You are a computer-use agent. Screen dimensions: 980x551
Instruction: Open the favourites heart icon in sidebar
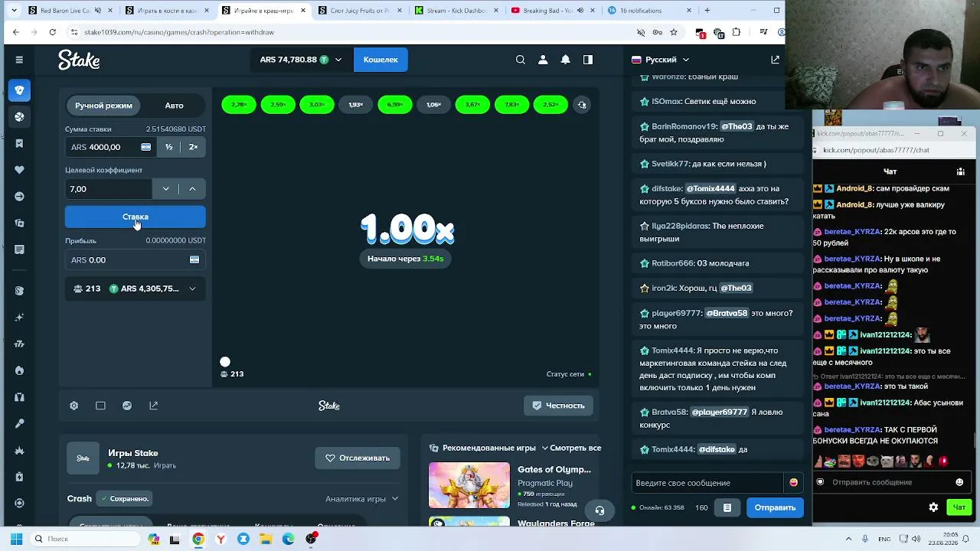pyautogui.click(x=19, y=170)
